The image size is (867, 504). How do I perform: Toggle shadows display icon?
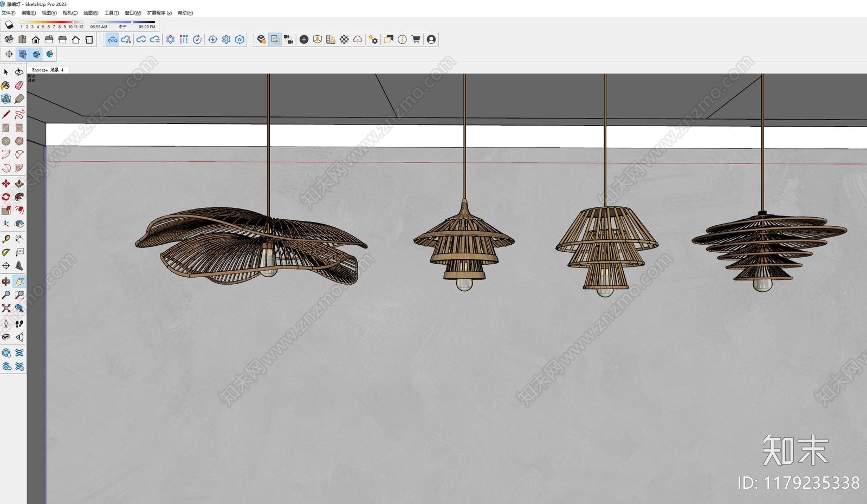click(9, 24)
